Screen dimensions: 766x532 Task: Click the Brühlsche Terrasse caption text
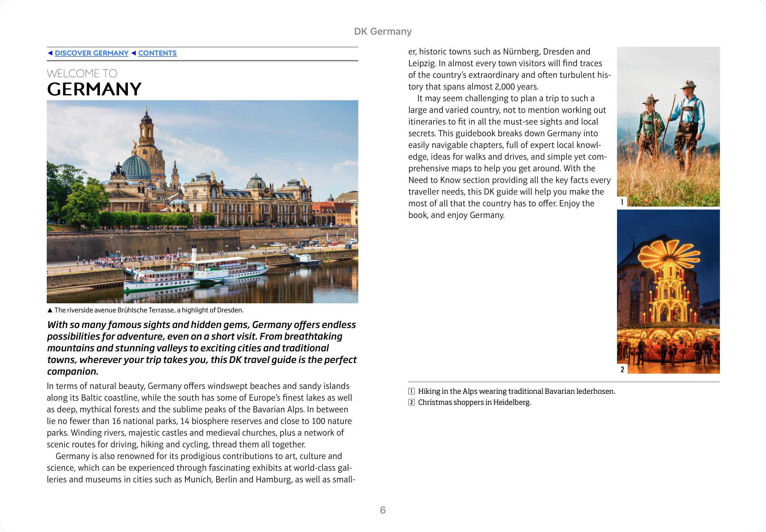click(149, 310)
